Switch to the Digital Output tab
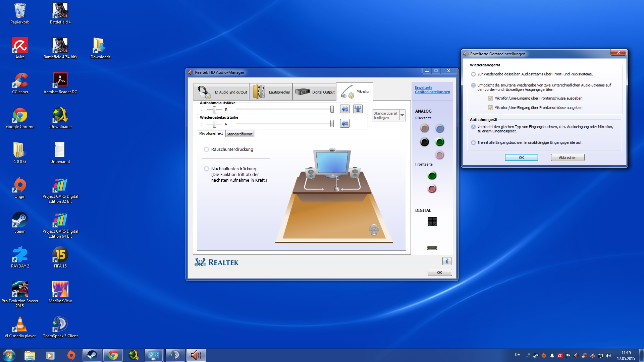The height and width of the screenshot is (362, 644). tap(315, 92)
